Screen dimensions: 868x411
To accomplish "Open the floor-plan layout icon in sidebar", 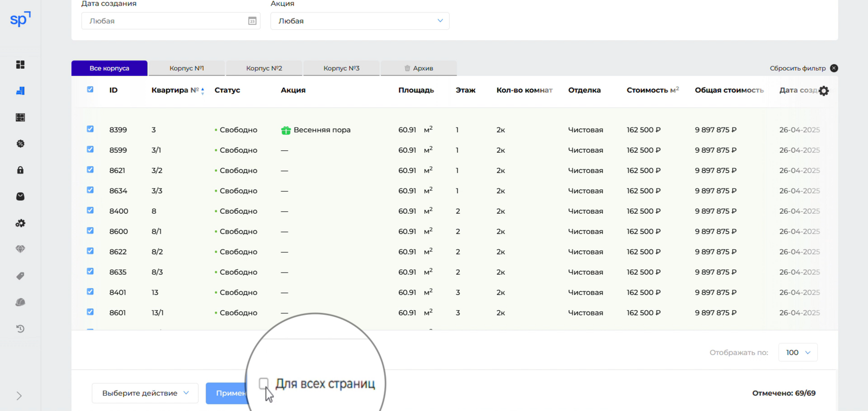I will click(x=20, y=117).
